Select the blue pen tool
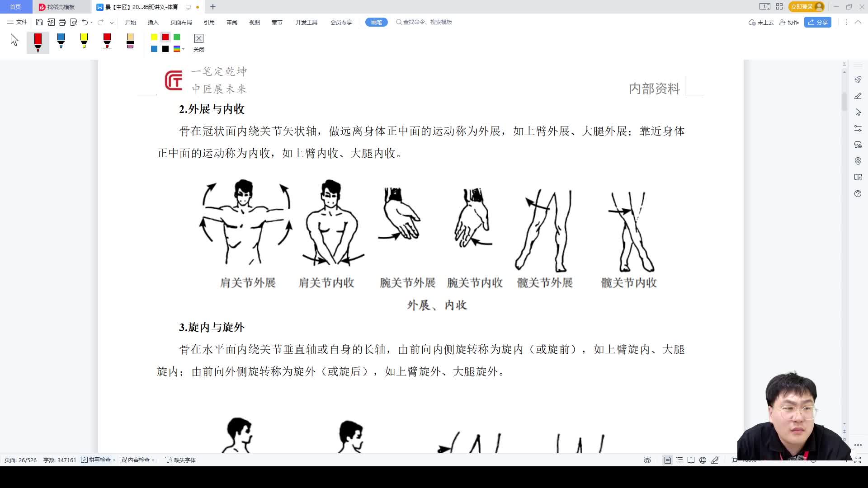 [x=61, y=42]
